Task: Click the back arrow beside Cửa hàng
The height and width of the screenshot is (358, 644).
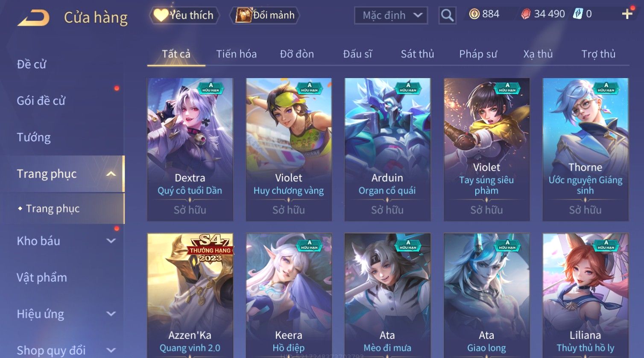Action: pyautogui.click(x=33, y=18)
